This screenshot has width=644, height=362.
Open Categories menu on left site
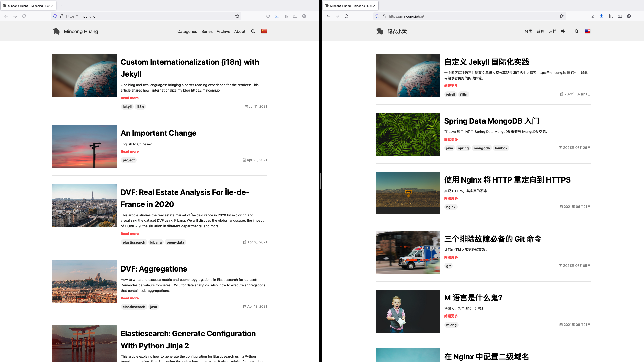pyautogui.click(x=187, y=31)
